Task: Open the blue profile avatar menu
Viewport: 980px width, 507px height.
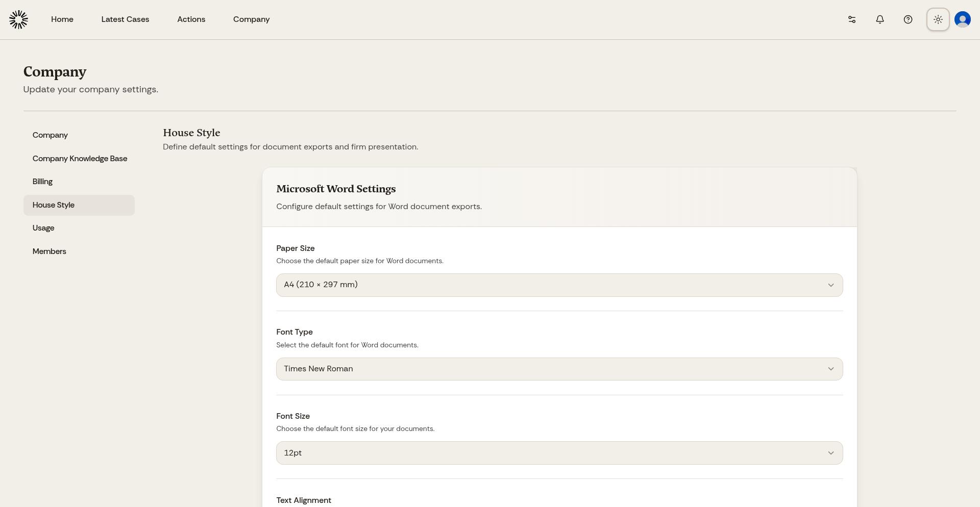Action: click(962, 19)
